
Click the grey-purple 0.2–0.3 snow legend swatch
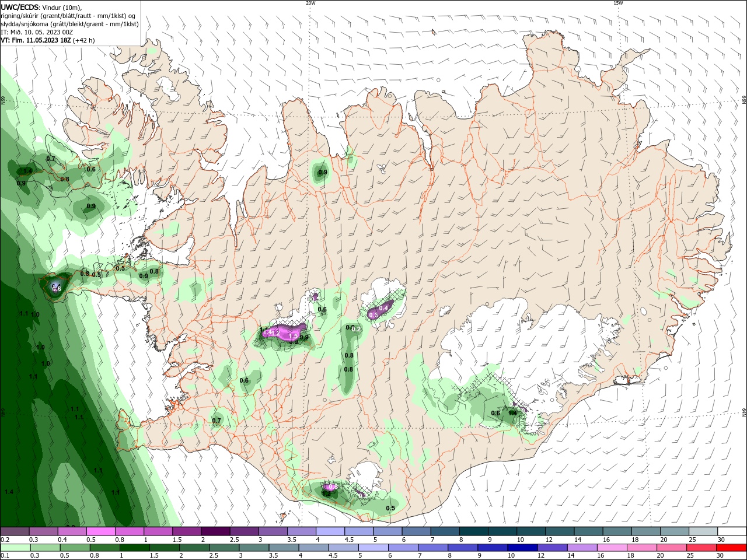(15, 531)
